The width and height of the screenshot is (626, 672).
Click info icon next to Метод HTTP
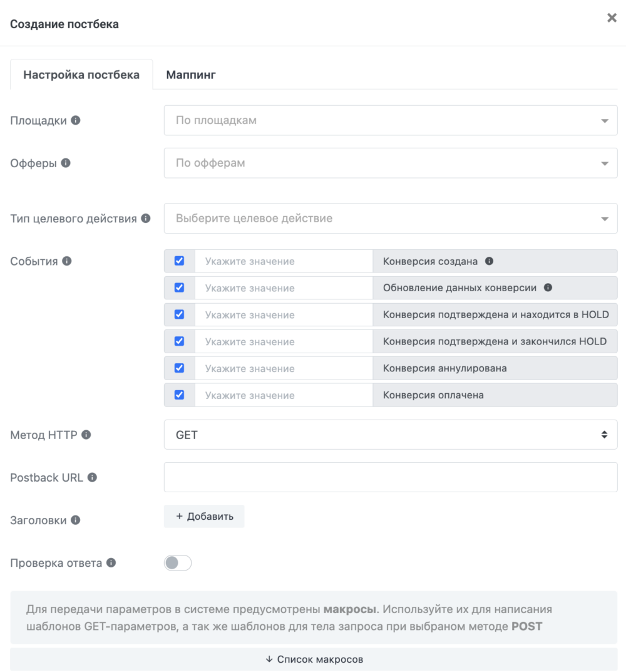tap(86, 435)
